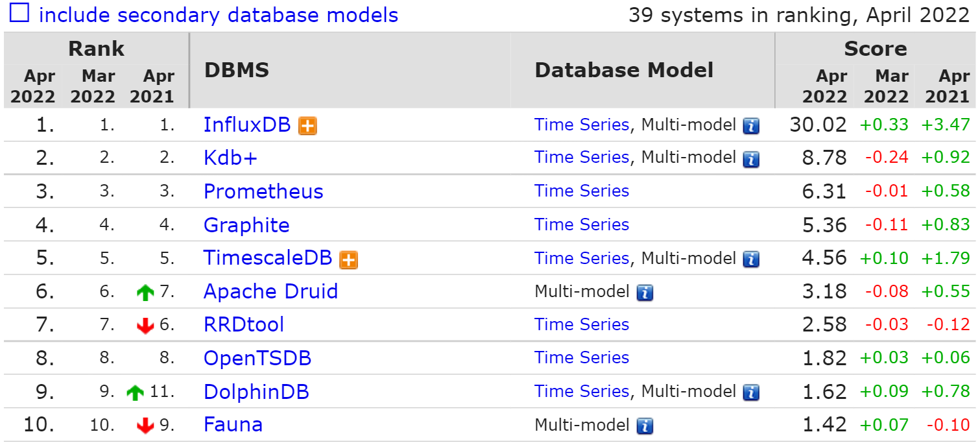Click the info icon beside DolphinDB's database model
The image size is (980, 445).
(x=750, y=392)
